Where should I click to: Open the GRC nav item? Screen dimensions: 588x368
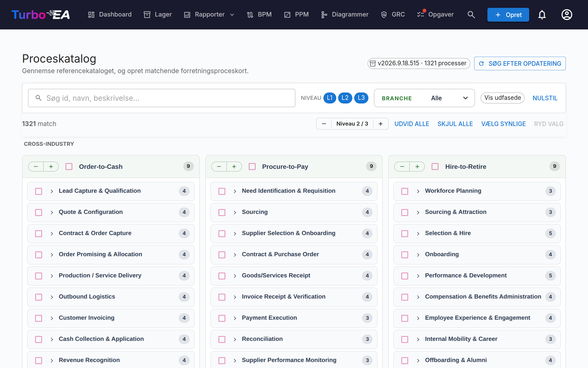pos(393,14)
